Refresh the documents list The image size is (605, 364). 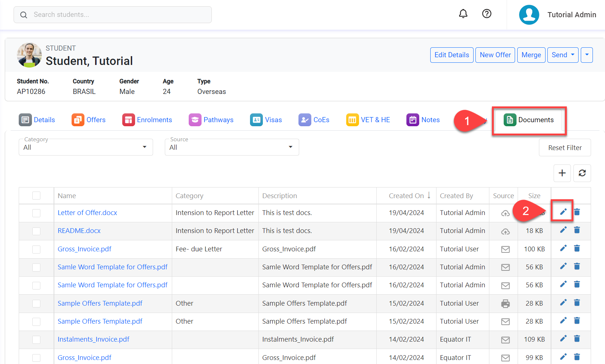point(582,173)
